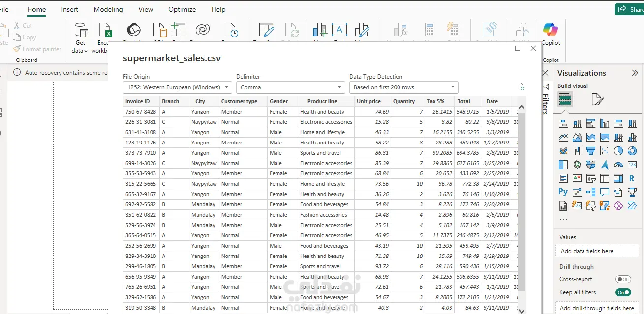Image resolution: width=644 pixels, height=314 pixels.
Task: Toggle the Cross-report switch
Action: click(623, 279)
